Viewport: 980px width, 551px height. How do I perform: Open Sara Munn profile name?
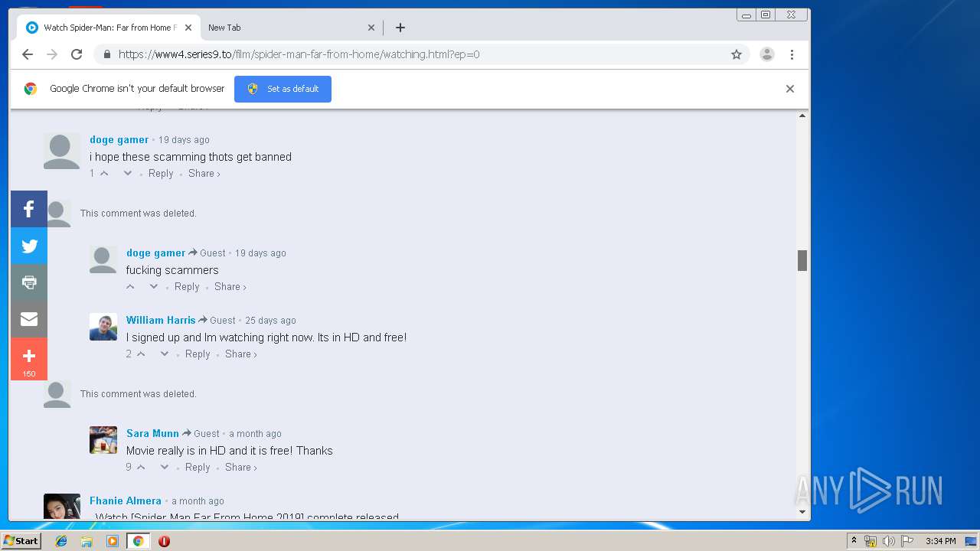152,434
